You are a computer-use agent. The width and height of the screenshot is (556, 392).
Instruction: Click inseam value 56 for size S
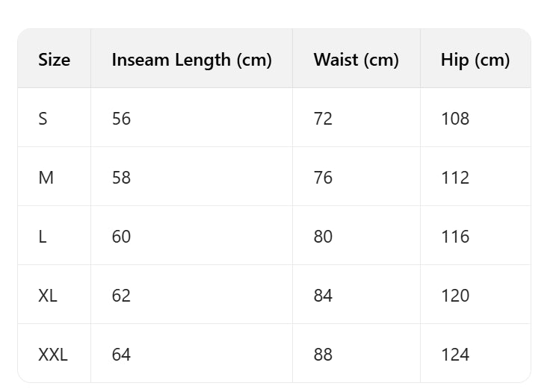click(121, 118)
